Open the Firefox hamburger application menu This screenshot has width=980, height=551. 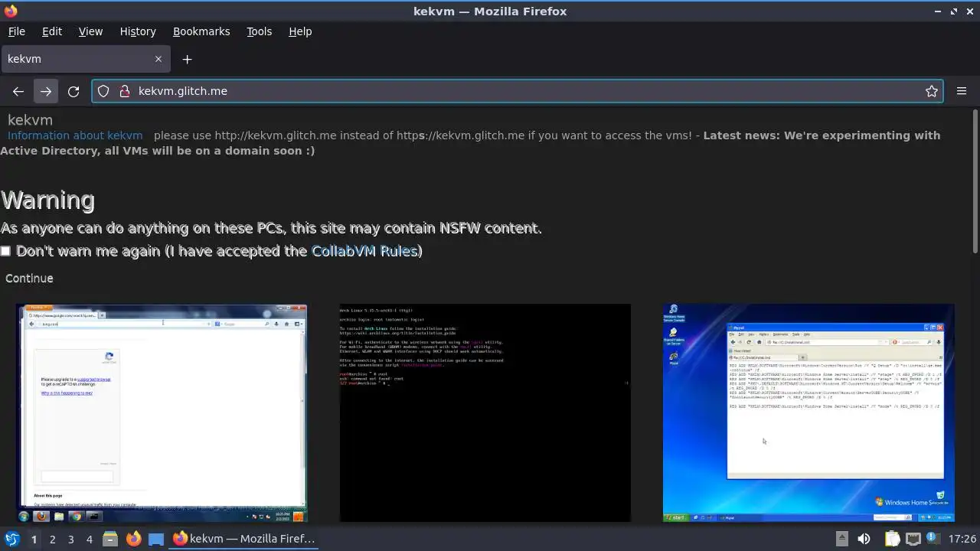pyautogui.click(x=962, y=91)
